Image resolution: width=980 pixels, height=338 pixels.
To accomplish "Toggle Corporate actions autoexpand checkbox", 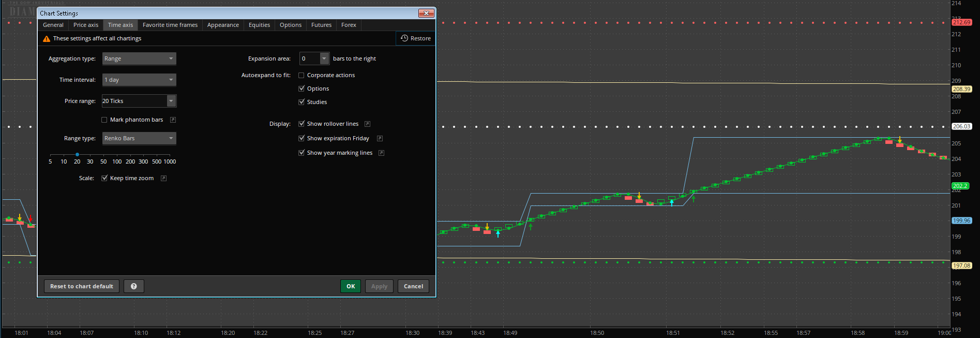I will (301, 75).
